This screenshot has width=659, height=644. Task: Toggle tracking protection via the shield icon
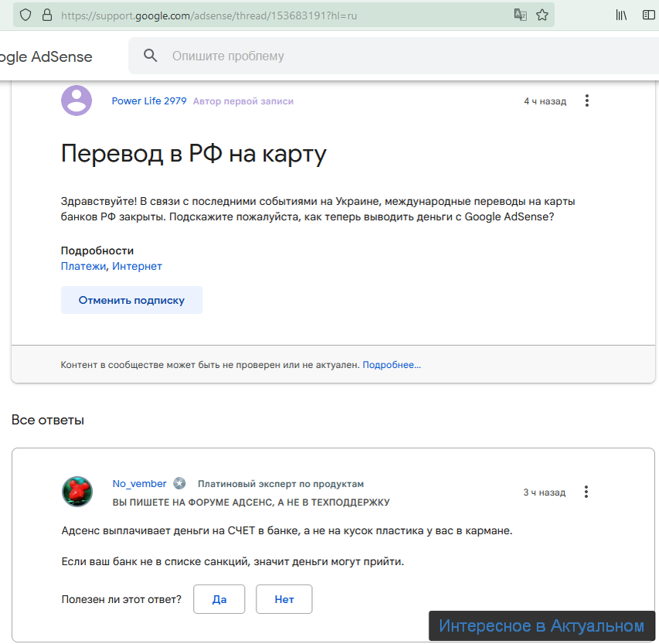pyautogui.click(x=25, y=14)
